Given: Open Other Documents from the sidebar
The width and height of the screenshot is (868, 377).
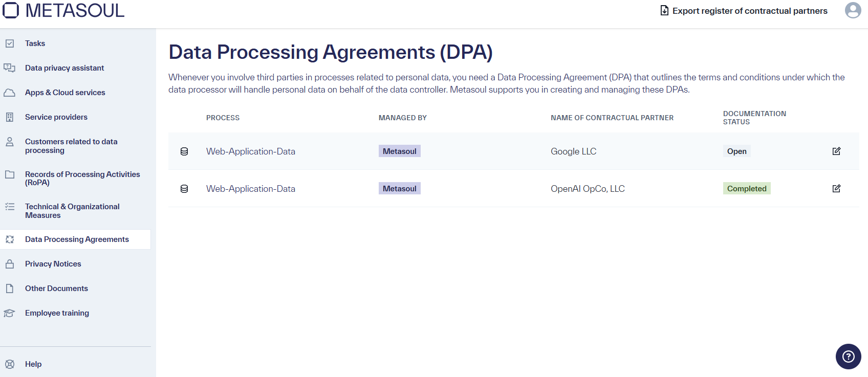Looking at the screenshot, I should 56,288.
